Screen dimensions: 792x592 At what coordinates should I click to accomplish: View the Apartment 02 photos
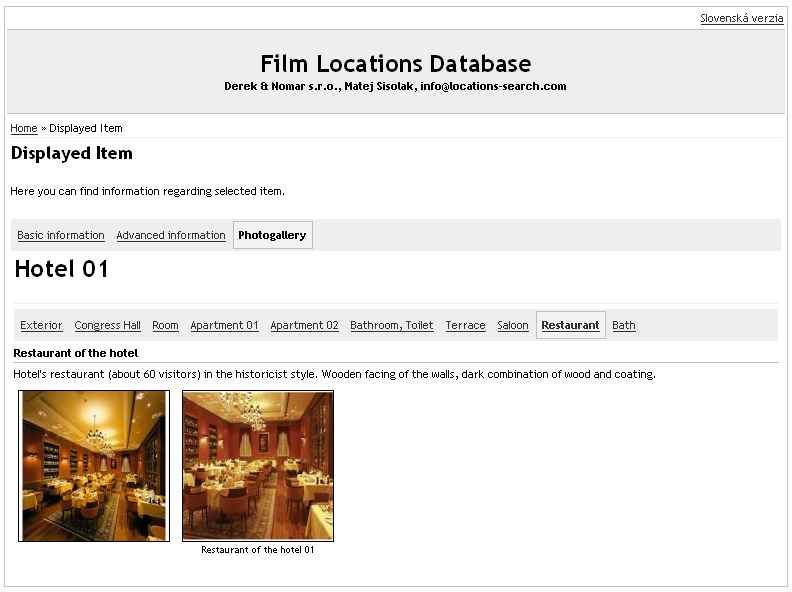coord(304,325)
